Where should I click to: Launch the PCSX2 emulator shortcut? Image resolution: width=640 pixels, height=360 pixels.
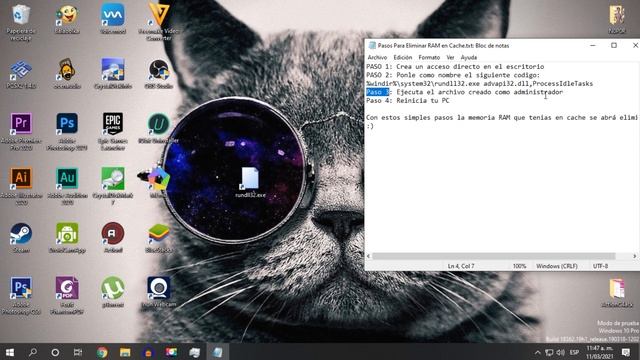[x=21, y=74]
